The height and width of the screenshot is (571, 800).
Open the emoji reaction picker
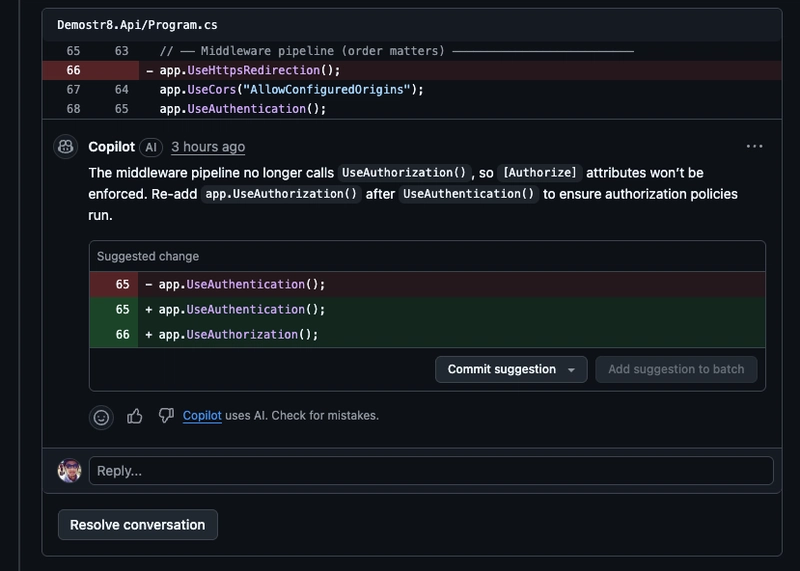click(x=101, y=417)
